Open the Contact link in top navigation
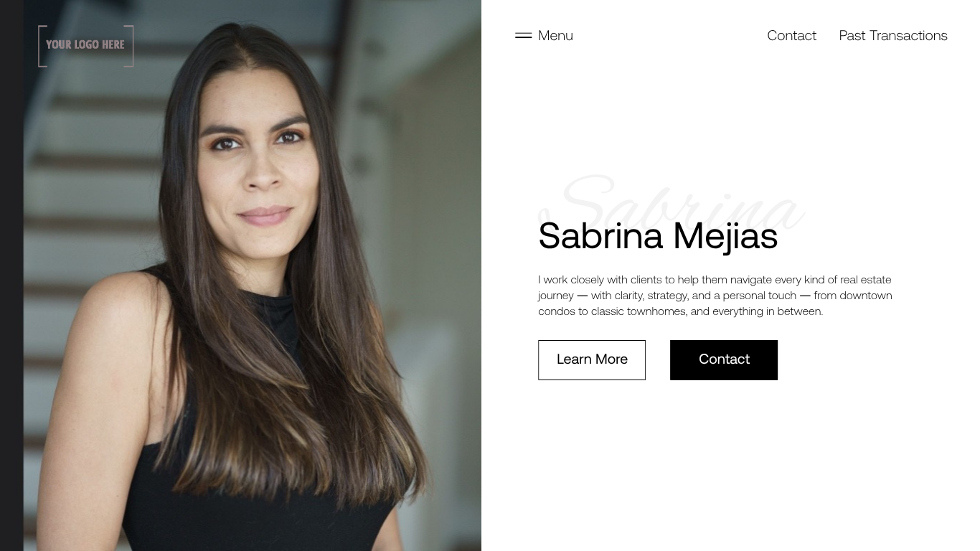 (791, 35)
